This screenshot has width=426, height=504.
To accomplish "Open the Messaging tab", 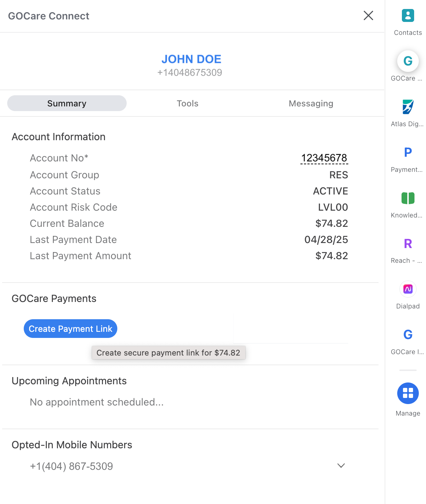I will pyautogui.click(x=311, y=104).
